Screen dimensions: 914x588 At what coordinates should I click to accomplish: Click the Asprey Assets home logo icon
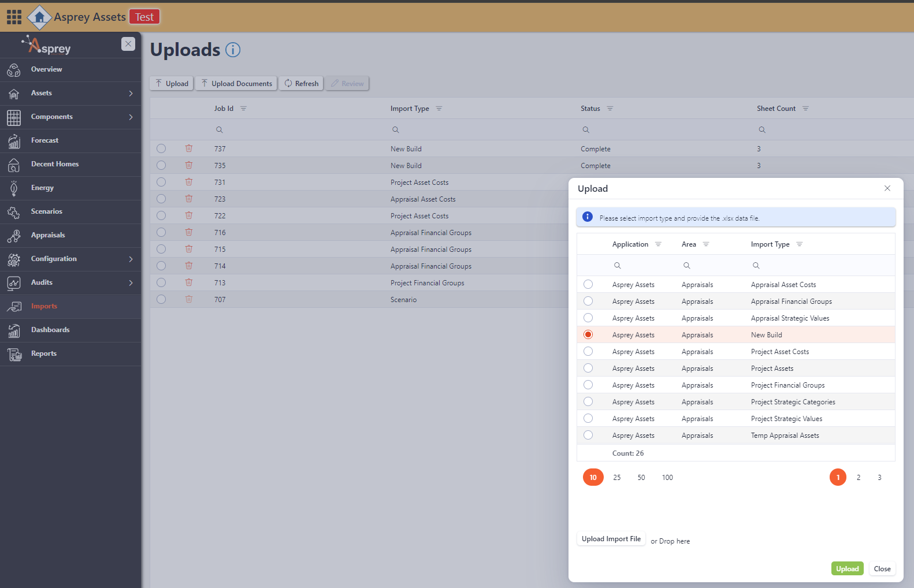pyautogui.click(x=39, y=17)
